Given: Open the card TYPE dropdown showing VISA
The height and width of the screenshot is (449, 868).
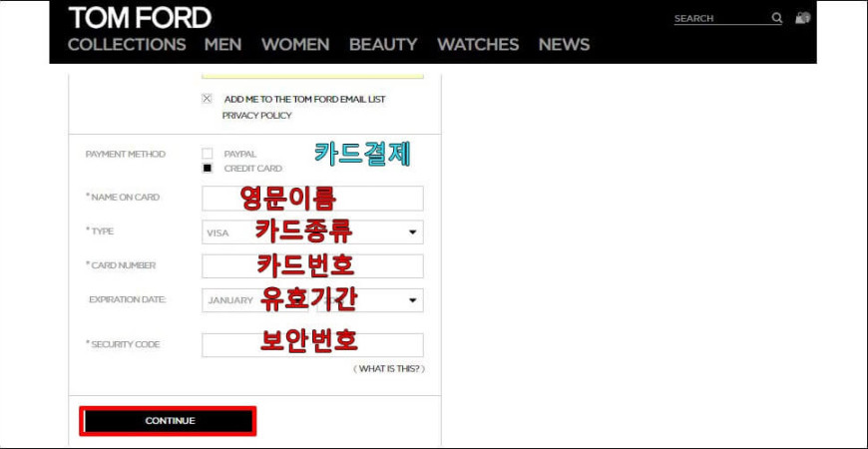Looking at the screenshot, I should (312, 231).
